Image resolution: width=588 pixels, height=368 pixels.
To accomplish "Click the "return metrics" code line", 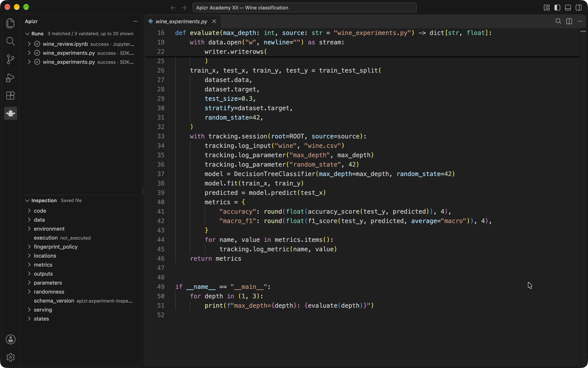I will [x=216, y=259].
